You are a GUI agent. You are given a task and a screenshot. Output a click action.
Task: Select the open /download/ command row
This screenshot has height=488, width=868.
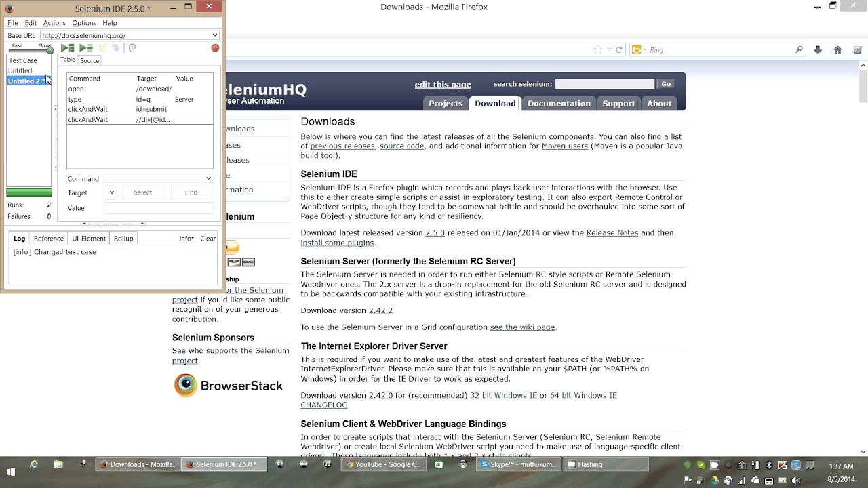point(140,89)
